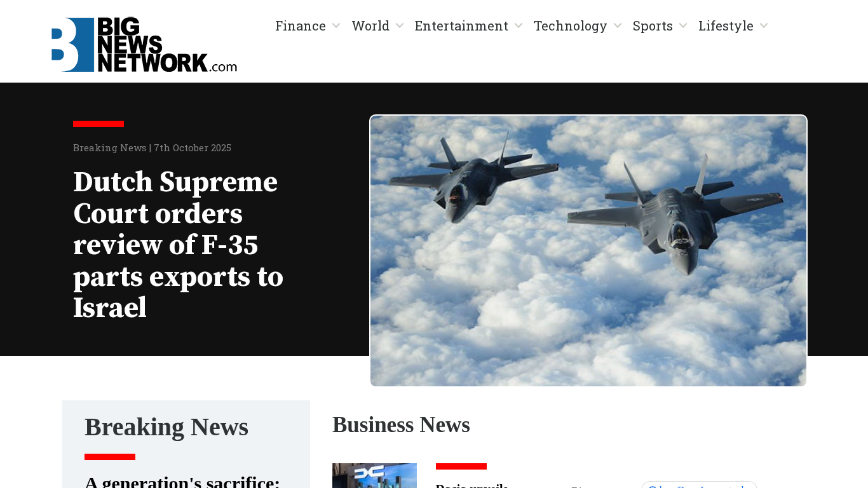
Task: Open the Dutch Supreme Court F-35 headline
Action: pos(179,245)
